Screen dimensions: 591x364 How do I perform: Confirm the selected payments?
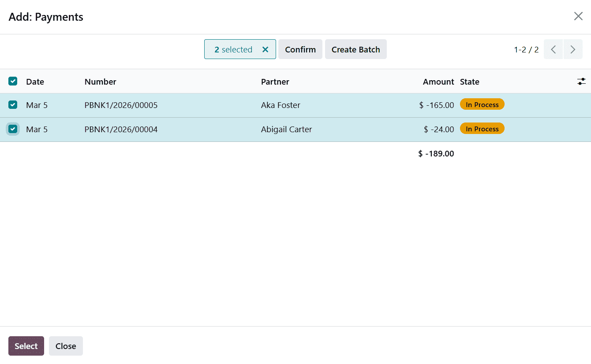pyautogui.click(x=300, y=49)
